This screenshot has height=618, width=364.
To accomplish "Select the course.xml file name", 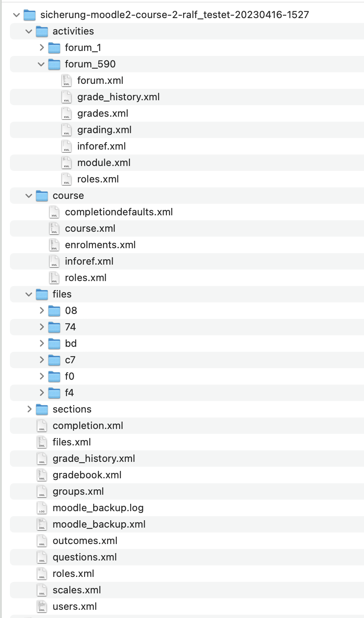I will click(x=90, y=228).
